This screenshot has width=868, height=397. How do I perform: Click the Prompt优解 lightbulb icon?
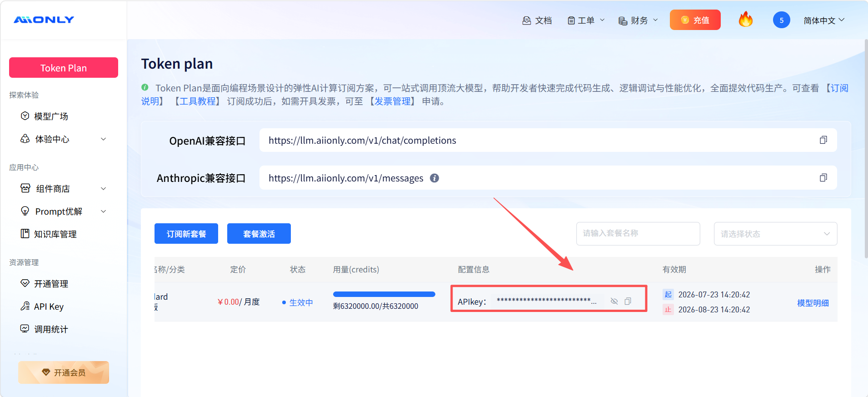[25, 211]
